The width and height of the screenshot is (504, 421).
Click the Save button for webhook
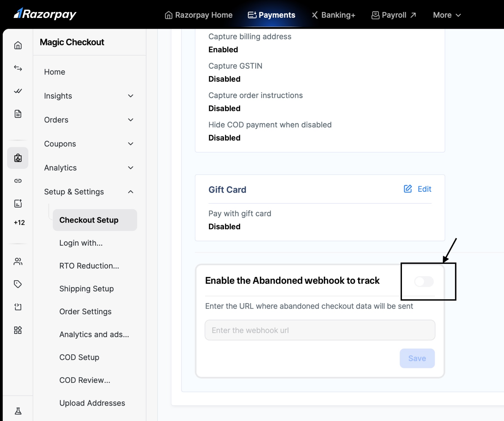tap(417, 358)
